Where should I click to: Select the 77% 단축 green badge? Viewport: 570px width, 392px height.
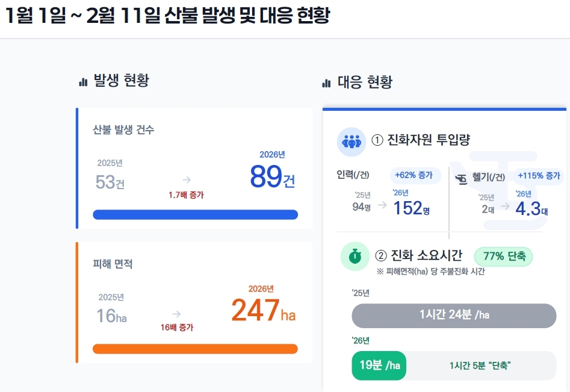point(504,257)
